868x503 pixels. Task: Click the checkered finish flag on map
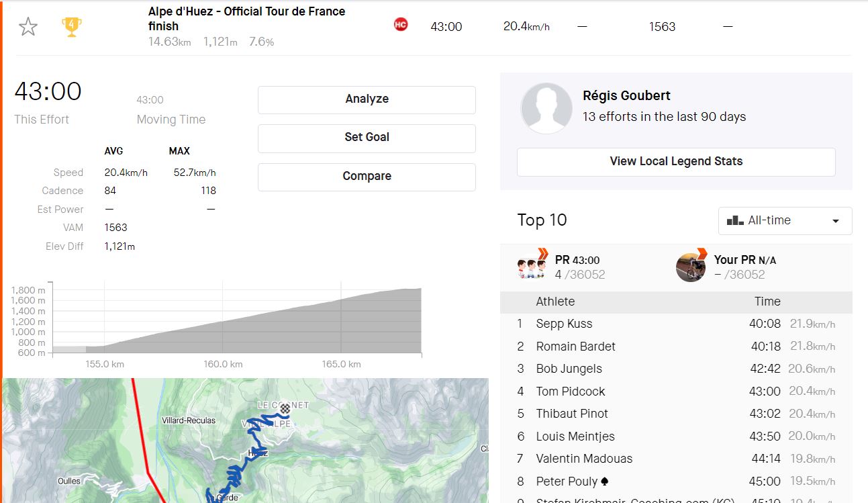click(285, 408)
